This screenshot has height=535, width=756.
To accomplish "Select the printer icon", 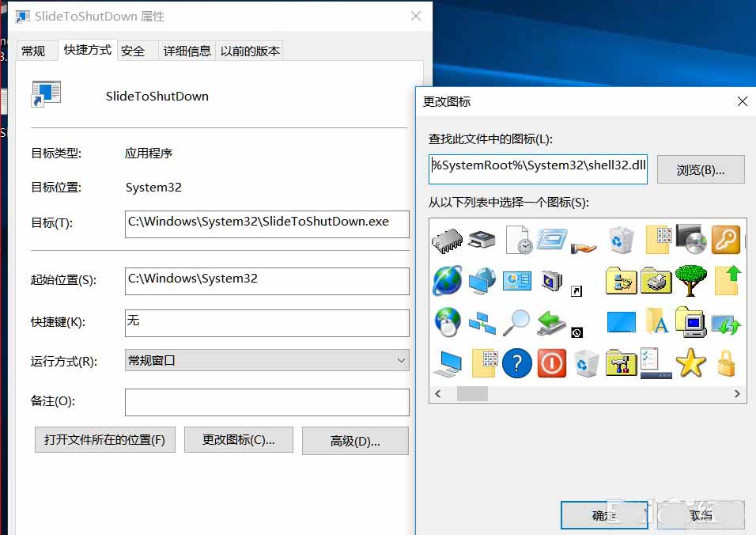I will (x=481, y=239).
